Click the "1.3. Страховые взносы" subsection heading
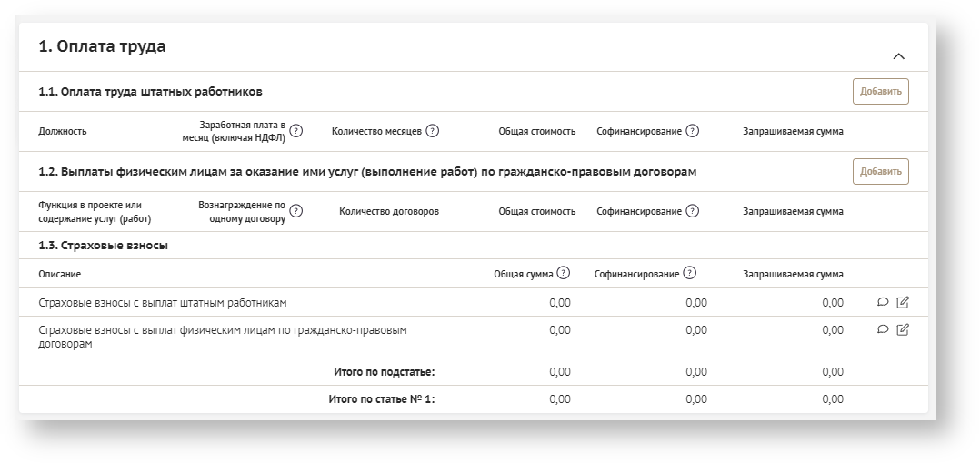Viewport: 980px width, 464px height. pos(103,246)
